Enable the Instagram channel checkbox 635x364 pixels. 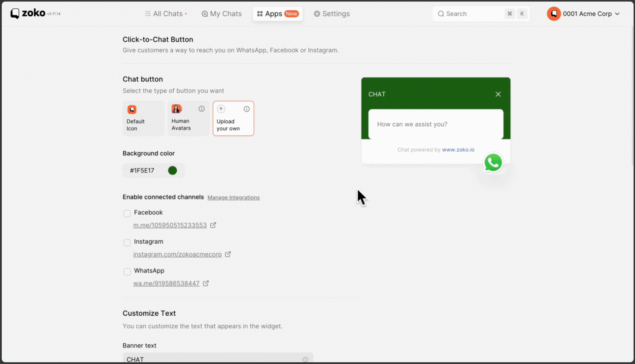pyautogui.click(x=127, y=242)
